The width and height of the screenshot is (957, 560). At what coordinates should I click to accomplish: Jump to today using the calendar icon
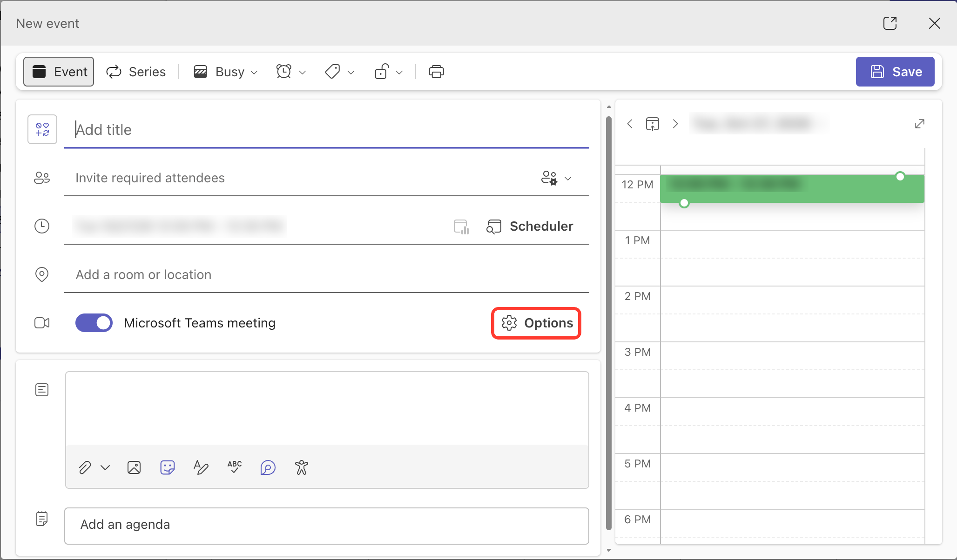point(653,124)
